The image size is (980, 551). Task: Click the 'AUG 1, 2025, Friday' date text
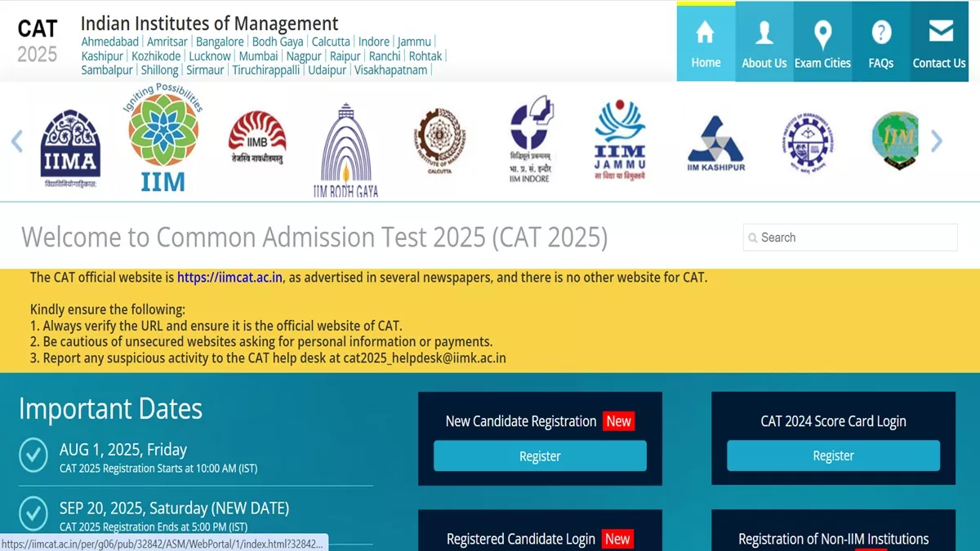point(123,450)
